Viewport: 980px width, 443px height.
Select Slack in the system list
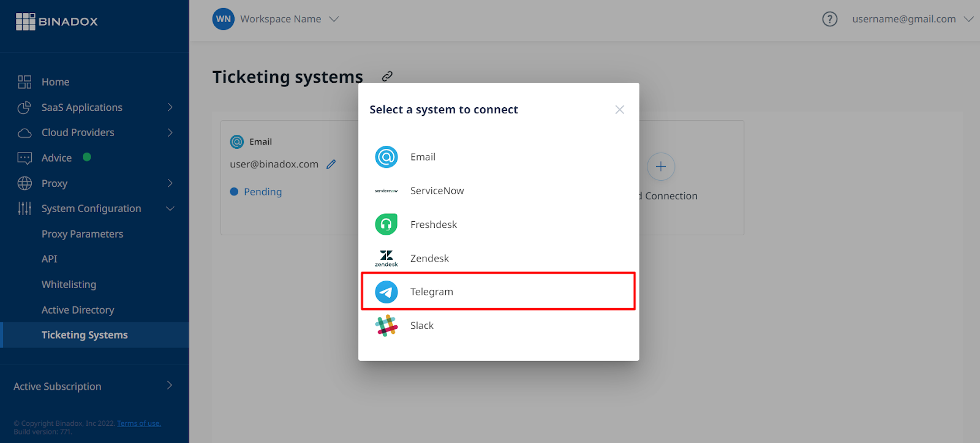[x=499, y=325]
